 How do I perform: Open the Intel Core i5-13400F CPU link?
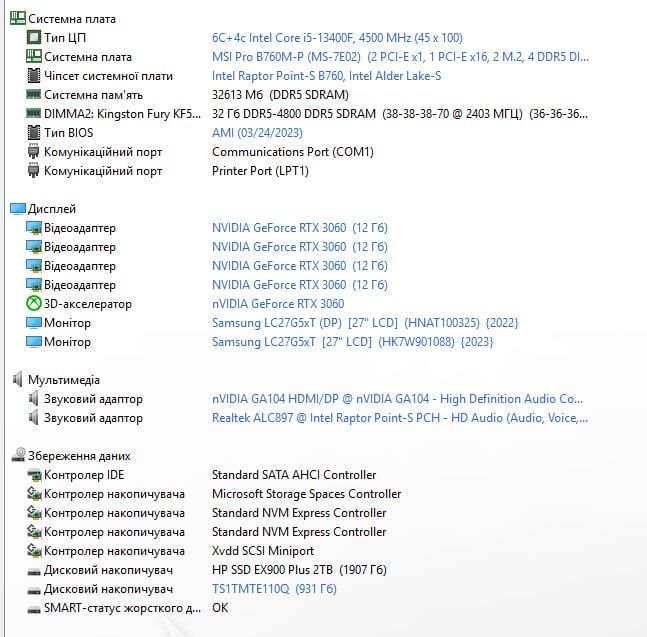pyautogui.click(x=337, y=38)
